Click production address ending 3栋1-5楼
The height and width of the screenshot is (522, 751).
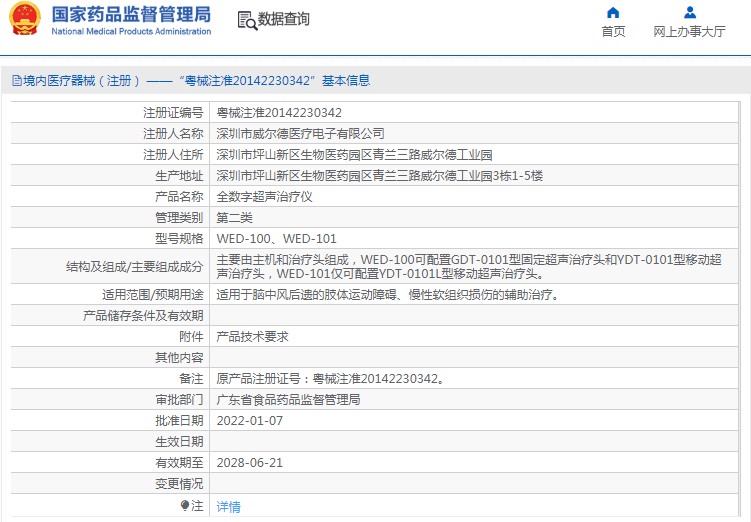point(379,176)
